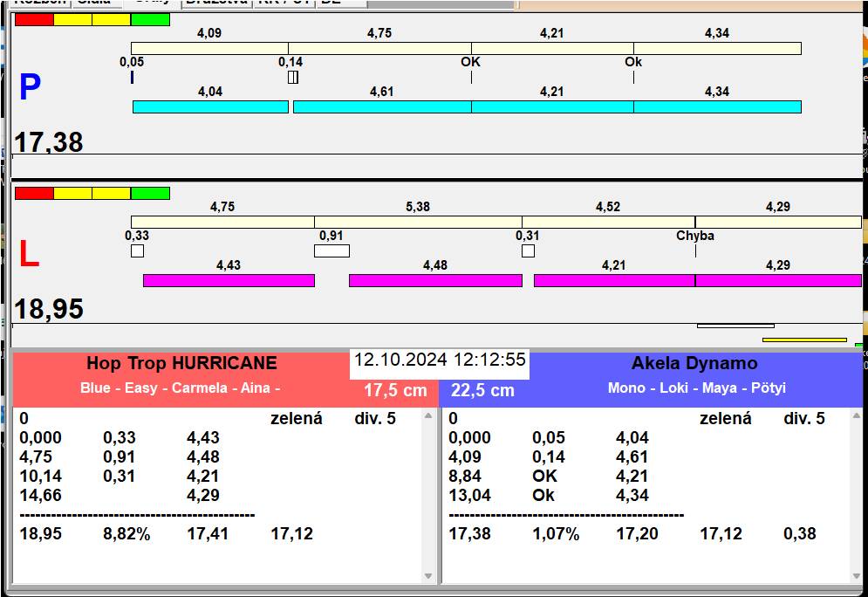Click the large blue P lane letter
868x597 pixels.
[30, 87]
